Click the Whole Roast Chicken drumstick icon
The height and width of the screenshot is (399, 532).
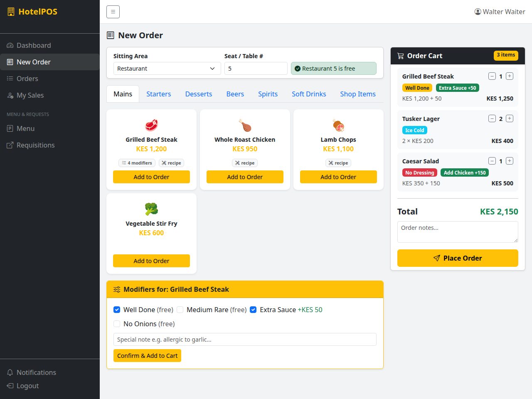pos(245,125)
